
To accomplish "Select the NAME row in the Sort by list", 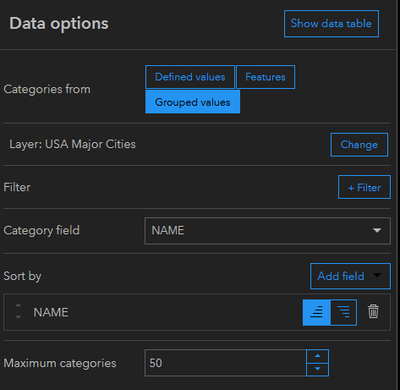I will (197, 312).
